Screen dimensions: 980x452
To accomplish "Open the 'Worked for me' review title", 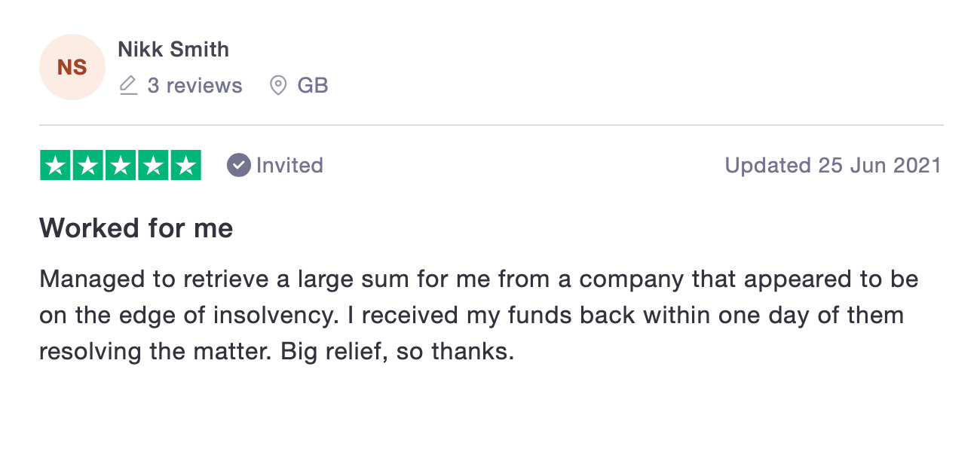I will coord(136,228).
